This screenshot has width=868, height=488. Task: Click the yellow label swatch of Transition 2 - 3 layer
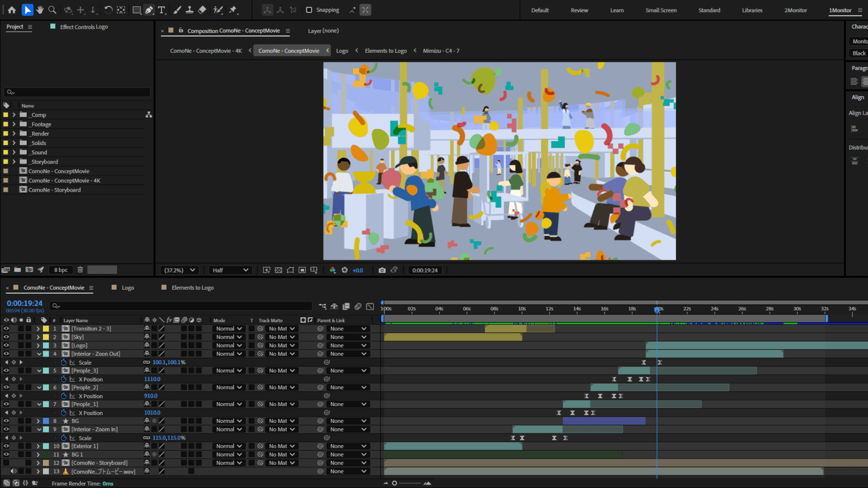(46, 328)
